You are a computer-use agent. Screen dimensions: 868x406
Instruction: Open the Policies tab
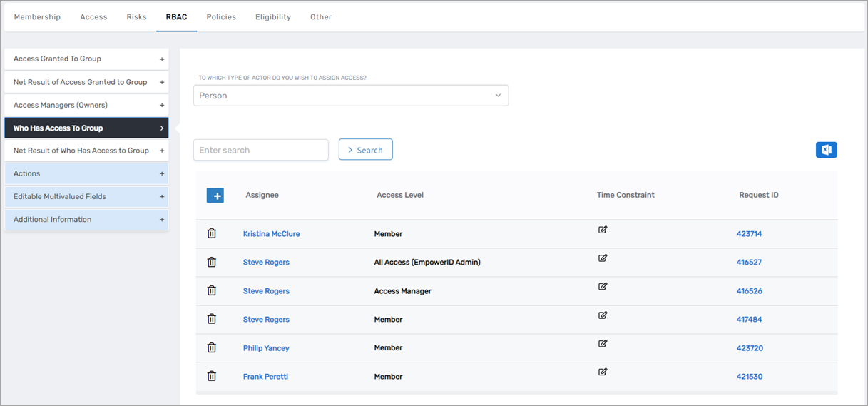[x=221, y=17]
